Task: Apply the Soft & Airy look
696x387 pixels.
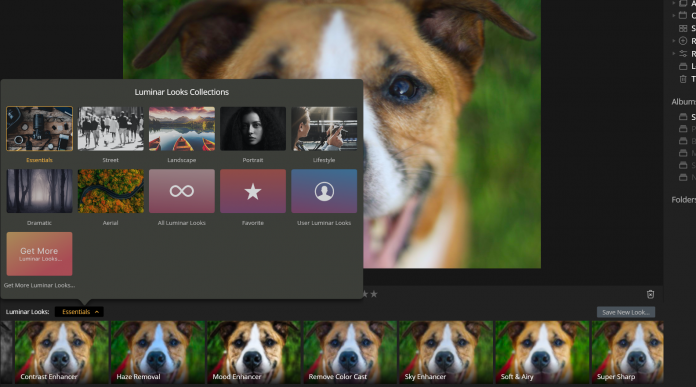Action: point(542,352)
